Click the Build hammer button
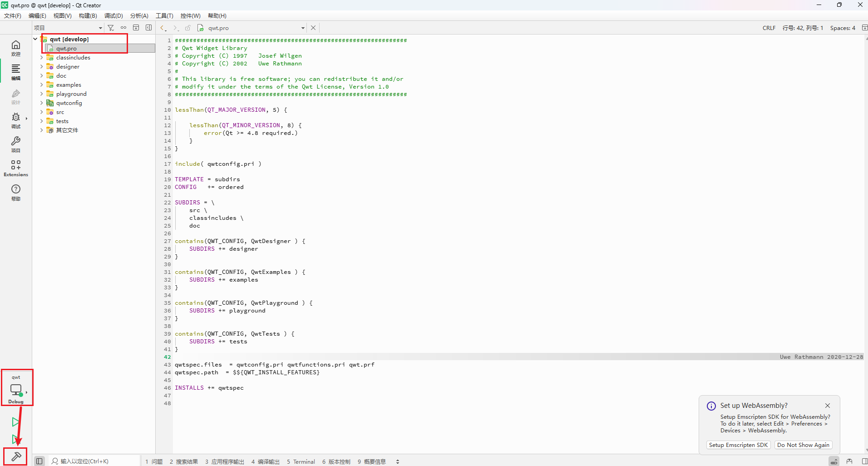This screenshot has width=868, height=466. click(x=16, y=456)
